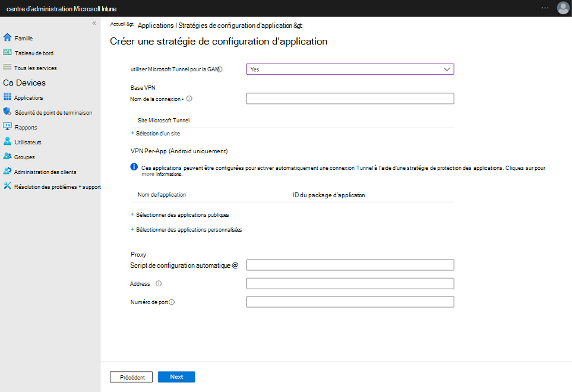The width and height of the screenshot is (572, 392).
Task: Click the Précédent button
Action: pos(132,377)
